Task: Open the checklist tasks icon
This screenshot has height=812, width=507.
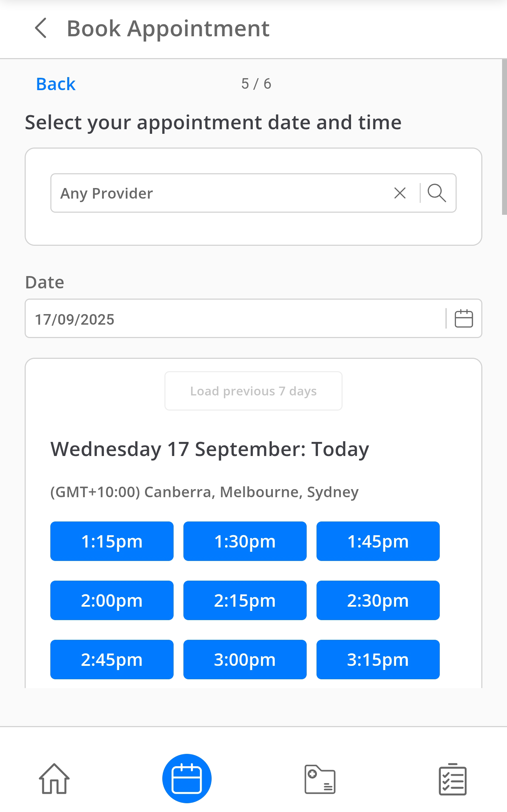Action: [452, 779]
